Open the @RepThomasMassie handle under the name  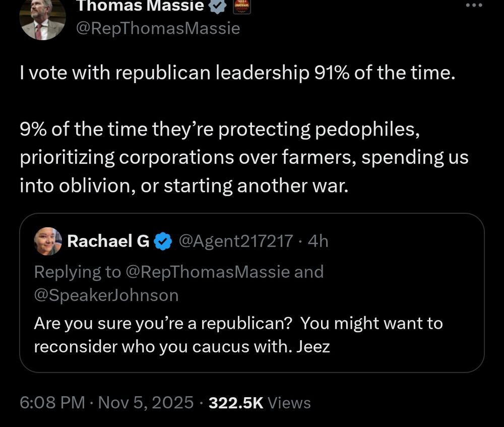point(158,29)
